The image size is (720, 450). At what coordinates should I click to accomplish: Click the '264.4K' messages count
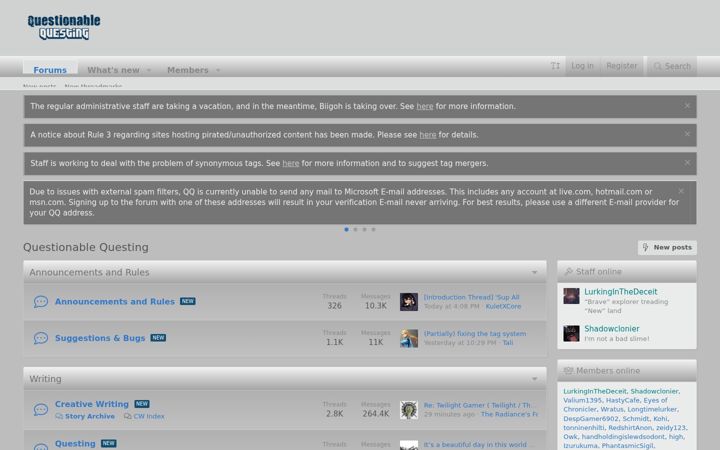[x=376, y=414]
